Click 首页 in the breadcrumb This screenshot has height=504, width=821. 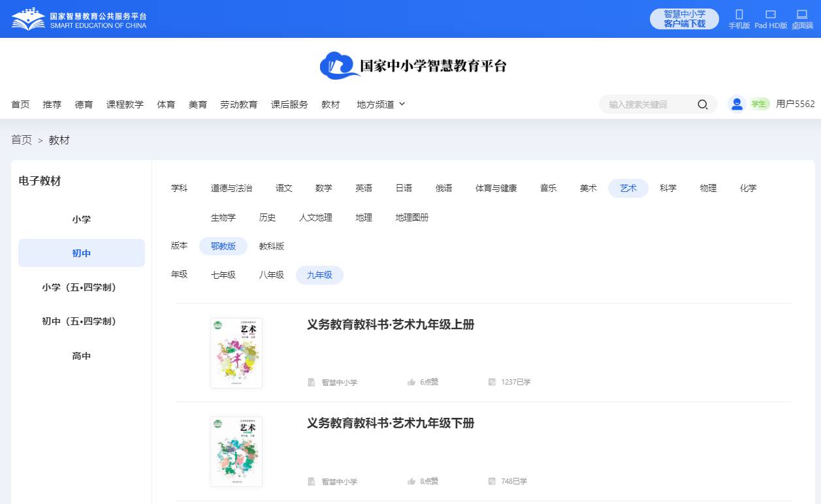(x=22, y=140)
